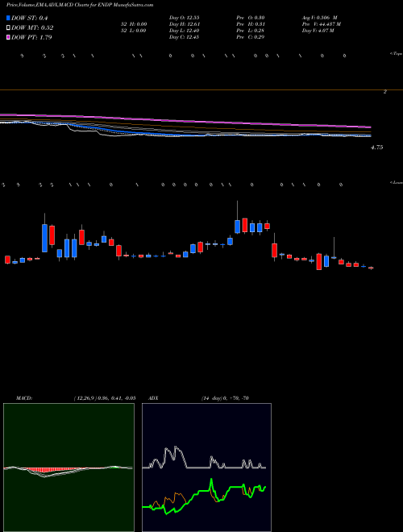The width and height of the screenshot is (403, 532).
Task: Select the 'Pre C: 0.29' value
Action: point(251,37)
